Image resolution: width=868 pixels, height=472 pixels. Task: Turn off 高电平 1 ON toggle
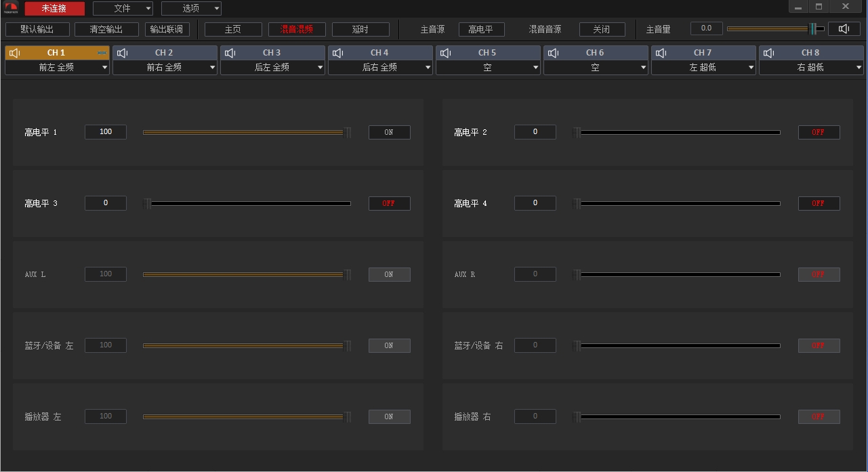point(389,132)
